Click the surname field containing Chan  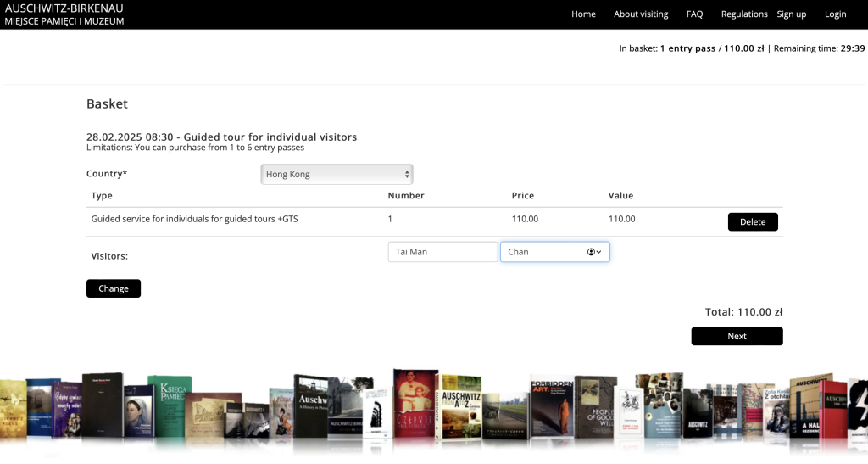point(542,252)
